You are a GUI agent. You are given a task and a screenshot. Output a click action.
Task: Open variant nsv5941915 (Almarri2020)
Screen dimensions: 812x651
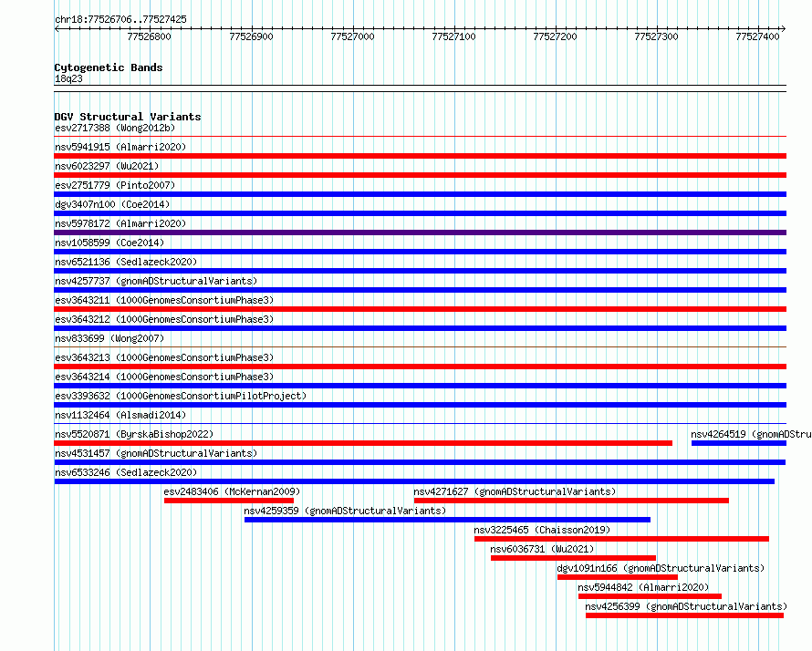click(120, 147)
